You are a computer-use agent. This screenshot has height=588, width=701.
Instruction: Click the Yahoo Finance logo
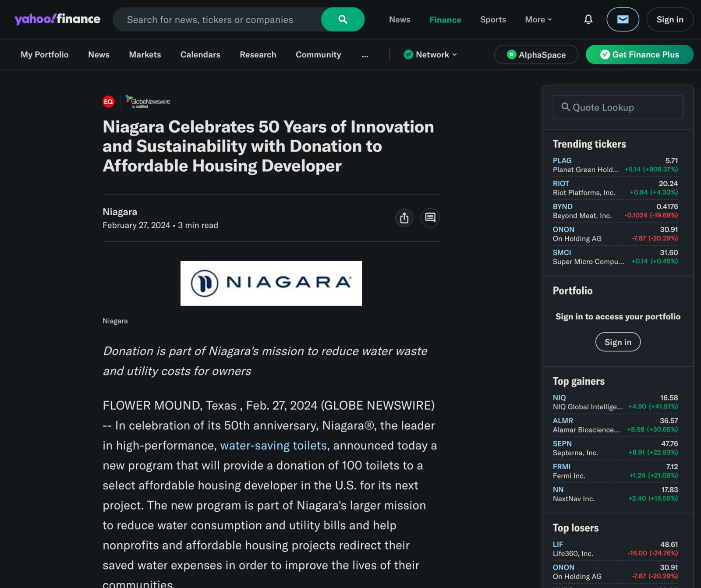click(57, 19)
